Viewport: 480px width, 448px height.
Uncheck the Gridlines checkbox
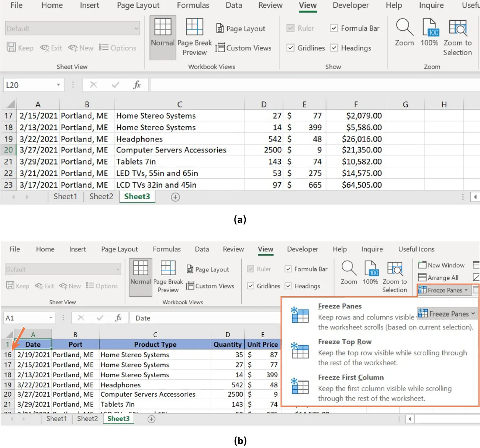(x=290, y=48)
